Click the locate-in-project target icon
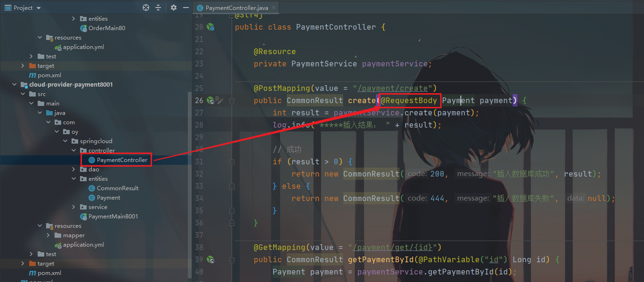Image resolution: width=644 pixels, height=282 pixels. [x=146, y=8]
